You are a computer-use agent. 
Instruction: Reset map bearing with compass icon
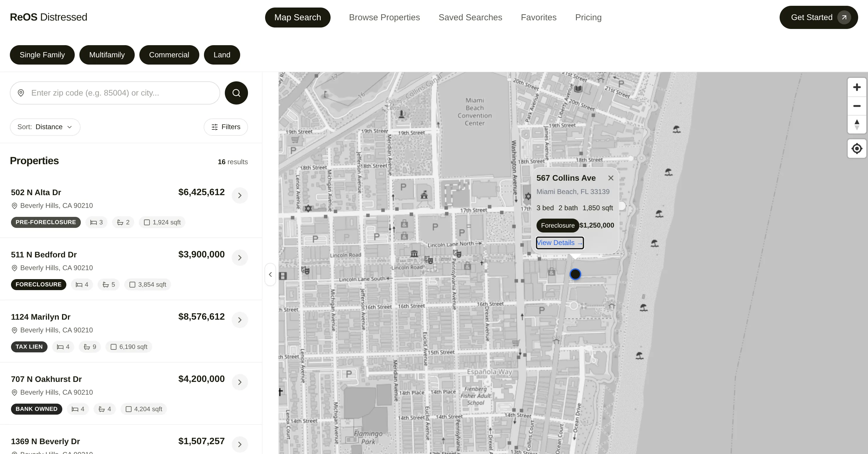coord(856,125)
